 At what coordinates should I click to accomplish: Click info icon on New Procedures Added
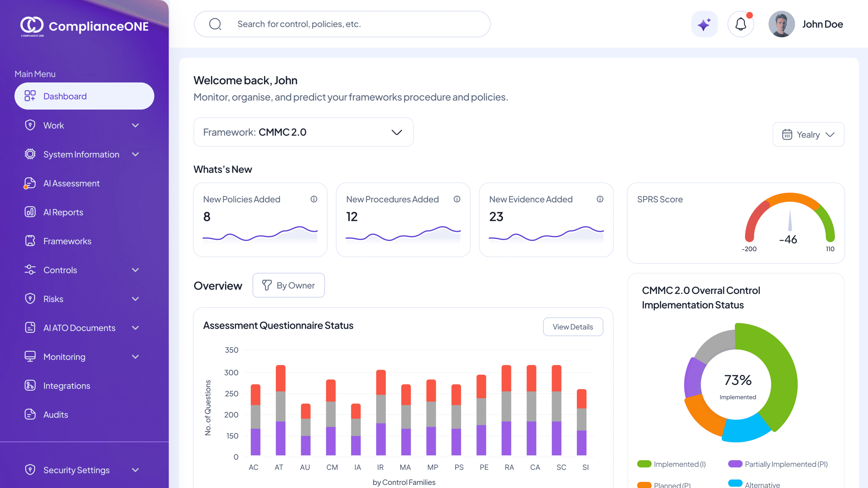pyautogui.click(x=457, y=199)
